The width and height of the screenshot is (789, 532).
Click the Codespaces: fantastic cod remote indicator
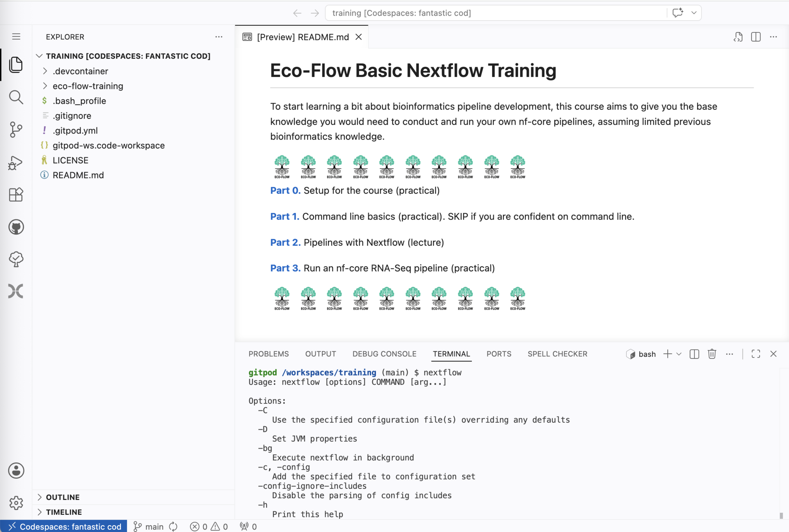[x=63, y=526]
